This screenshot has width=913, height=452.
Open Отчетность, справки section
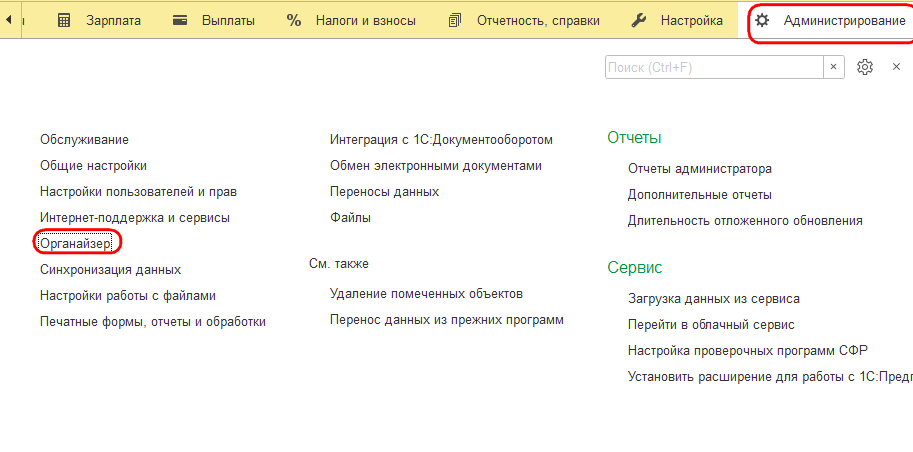(538, 21)
